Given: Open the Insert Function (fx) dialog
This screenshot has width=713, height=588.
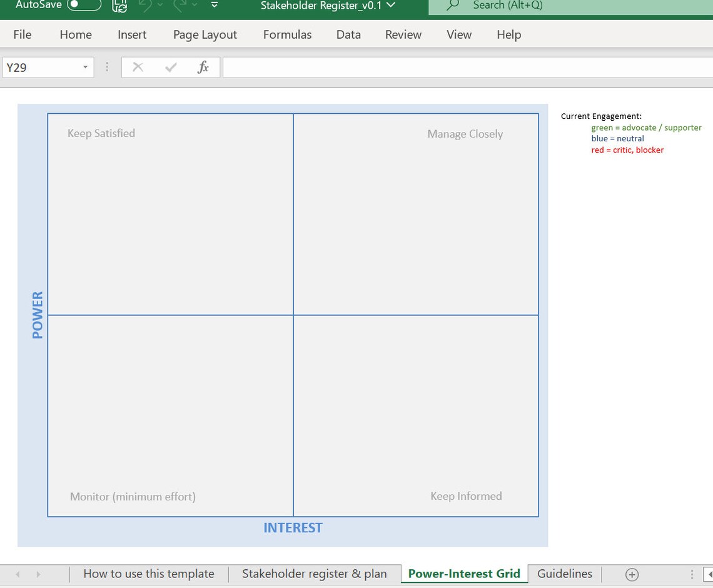Looking at the screenshot, I should tap(203, 67).
